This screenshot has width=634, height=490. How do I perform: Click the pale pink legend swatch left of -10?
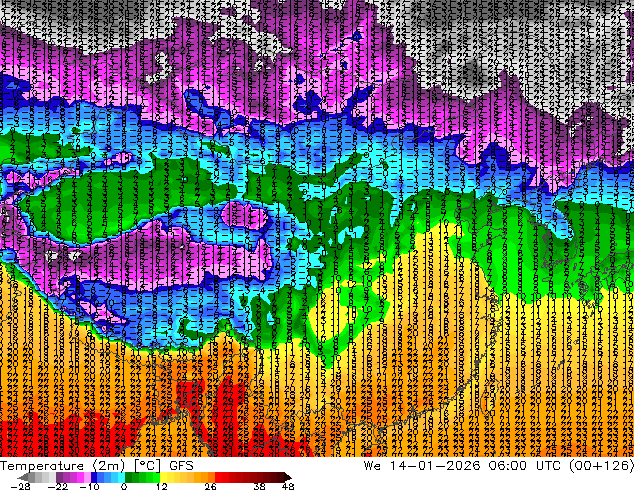(87, 477)
